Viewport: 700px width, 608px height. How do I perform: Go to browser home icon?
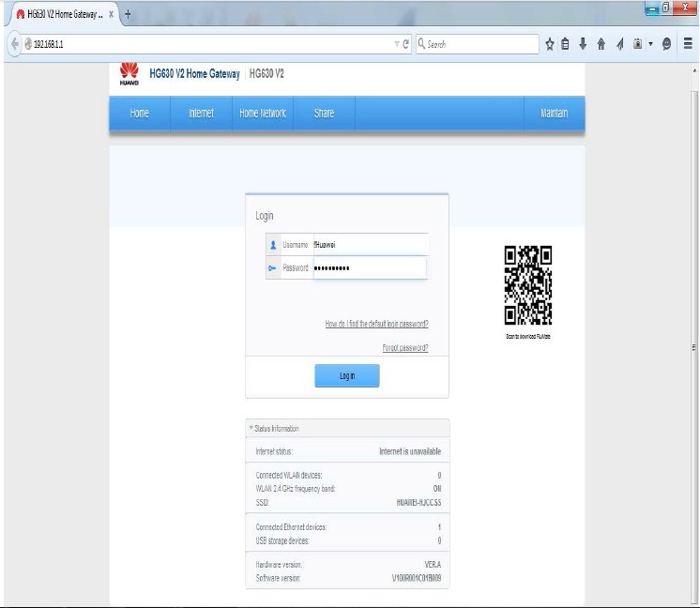tap(601, 44)
